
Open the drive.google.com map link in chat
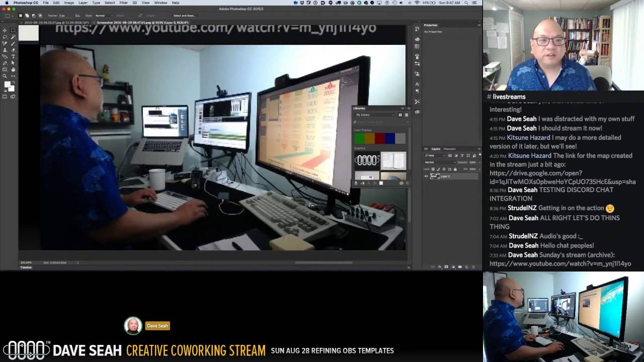pos(562,177)
